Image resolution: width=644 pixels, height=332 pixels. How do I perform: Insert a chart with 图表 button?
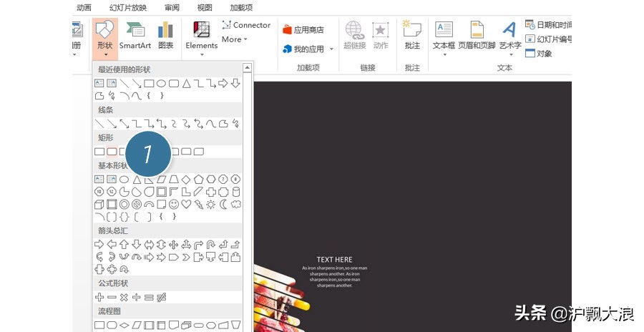click(165, 36)
